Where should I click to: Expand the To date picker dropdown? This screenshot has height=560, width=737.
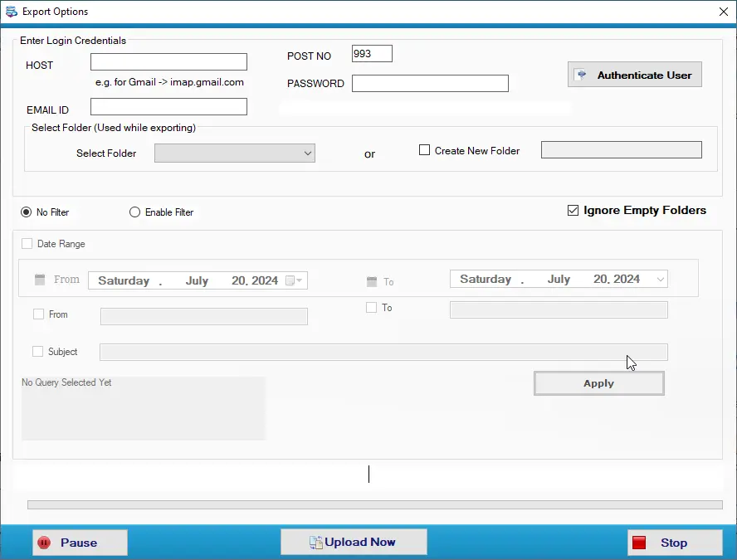(660, 279)
